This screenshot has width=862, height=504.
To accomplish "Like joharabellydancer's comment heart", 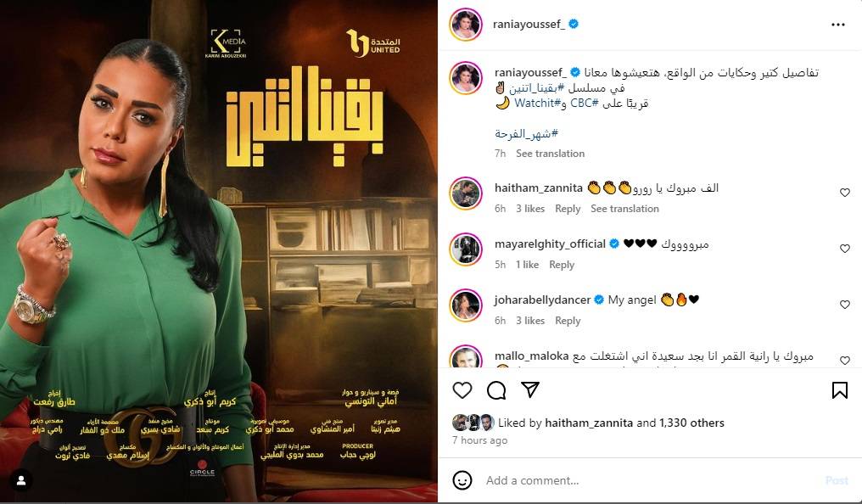I will point(845,305).
